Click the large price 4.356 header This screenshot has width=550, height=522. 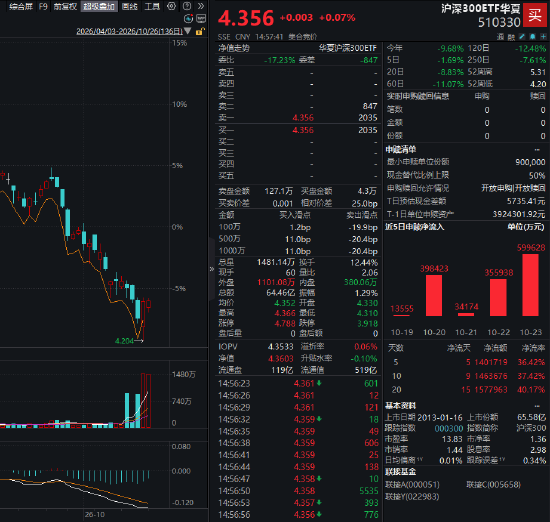(x=246, y=18)
